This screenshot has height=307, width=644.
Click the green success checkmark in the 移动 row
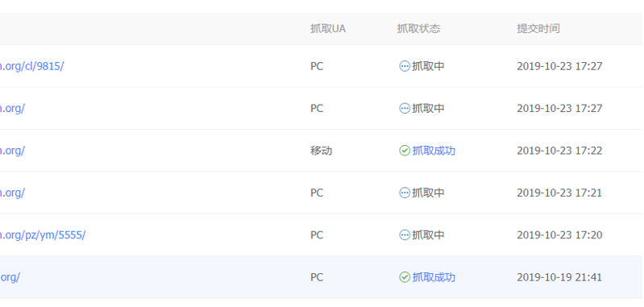click(405, 151)
